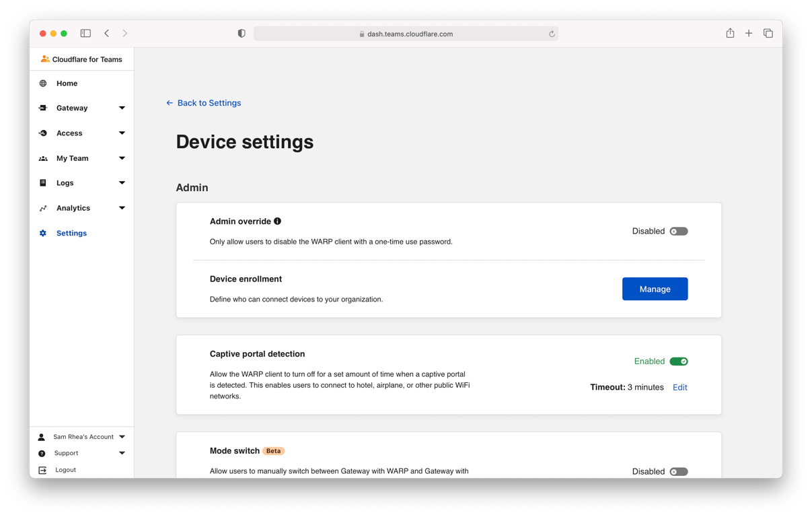Select the Home globe icon in sidebar
Screen dimensions: 812x517
[x=43, y=83]
